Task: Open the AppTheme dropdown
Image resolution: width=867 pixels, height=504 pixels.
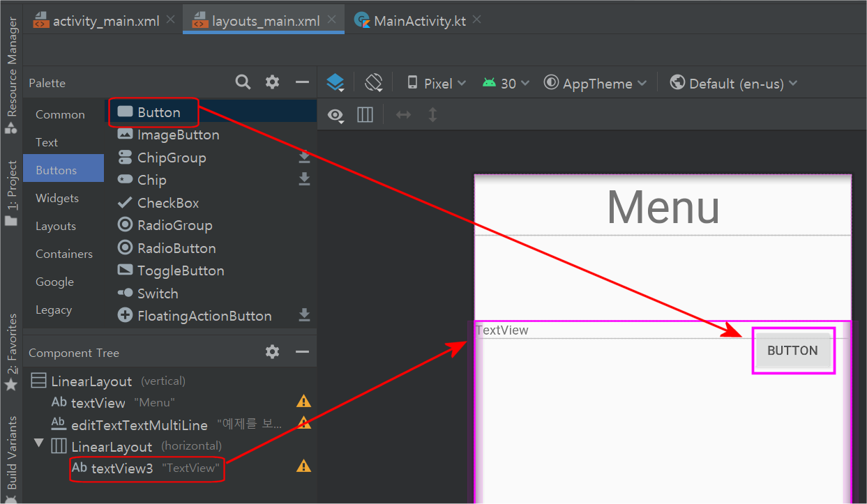Action: [595, 84]
